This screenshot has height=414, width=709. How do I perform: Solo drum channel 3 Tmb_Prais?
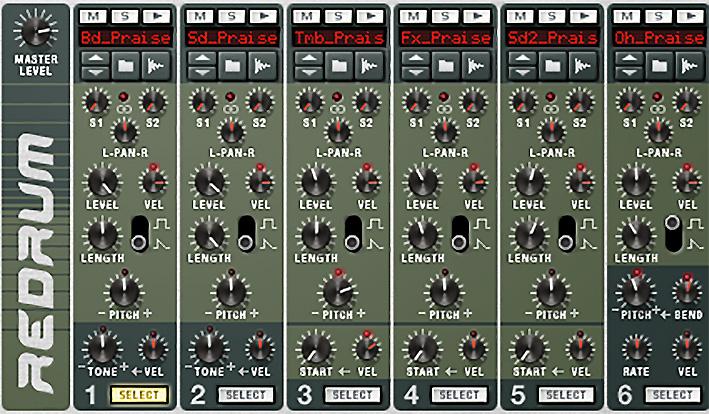[x=338, y=16]
